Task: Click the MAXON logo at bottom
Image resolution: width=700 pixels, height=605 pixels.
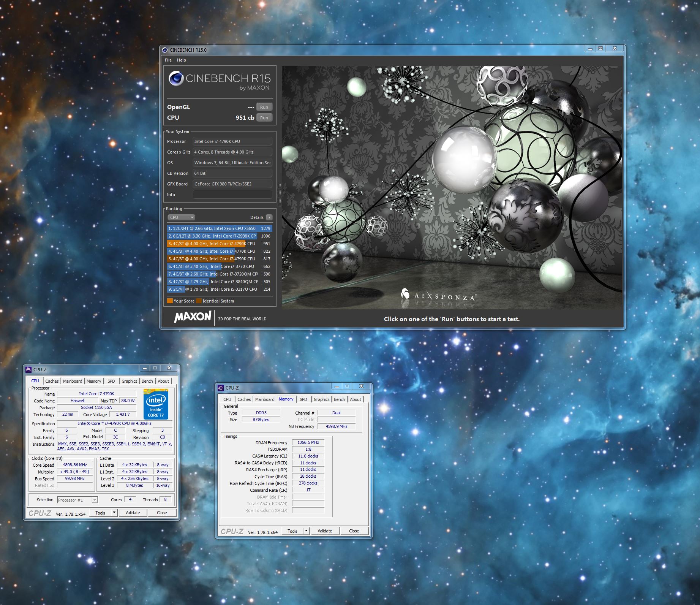Action: [193, 317]
